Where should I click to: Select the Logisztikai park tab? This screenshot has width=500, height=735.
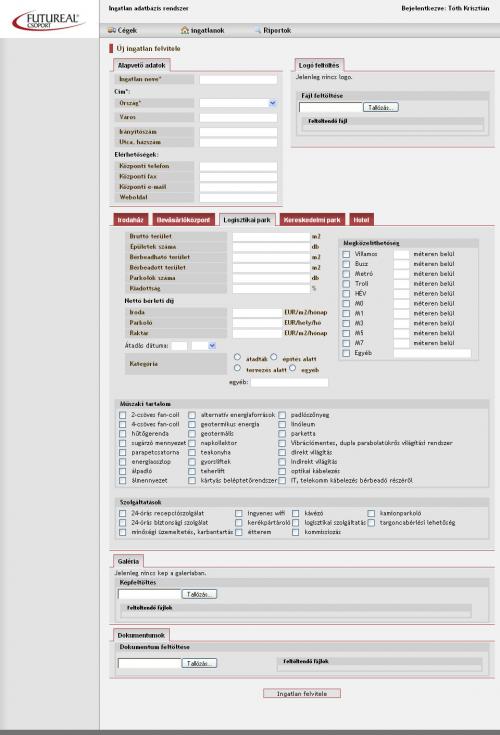coord(247,220)
